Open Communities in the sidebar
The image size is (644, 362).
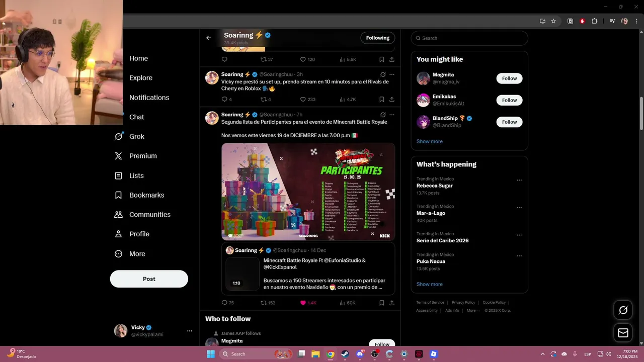click(142, 214)
